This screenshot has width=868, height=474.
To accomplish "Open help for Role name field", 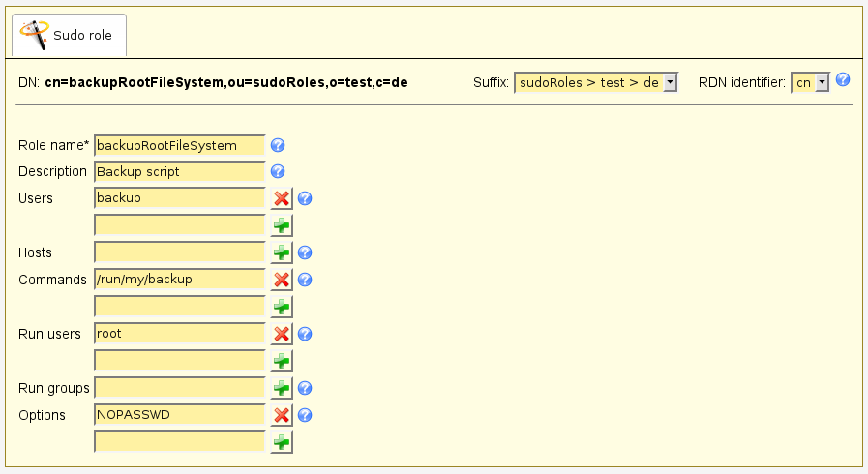I will 278,145.
